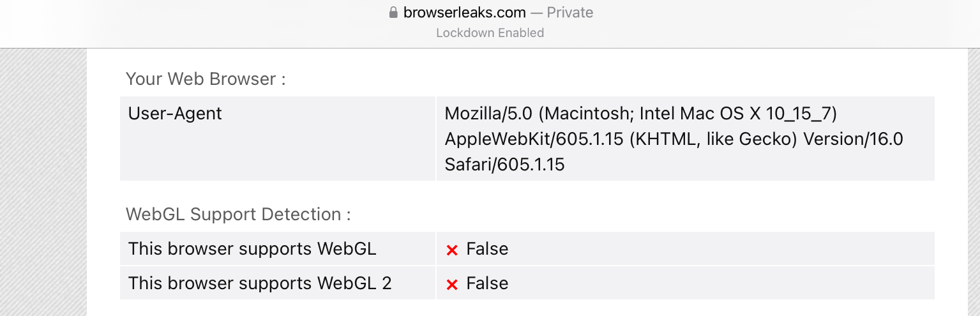Click the AppleWebKit/605.1.15 text line
The width and height of the screenshot is (980, 316).
(x=533, y=139)
